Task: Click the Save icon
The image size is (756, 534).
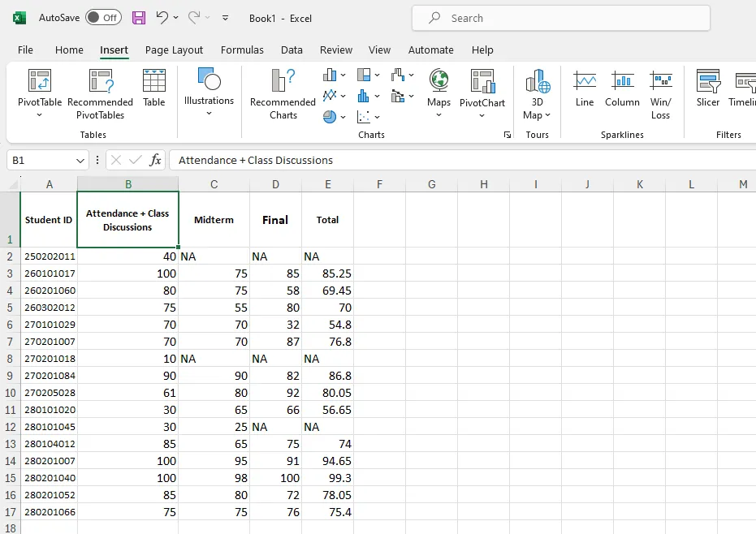Action: coord(138,18)
